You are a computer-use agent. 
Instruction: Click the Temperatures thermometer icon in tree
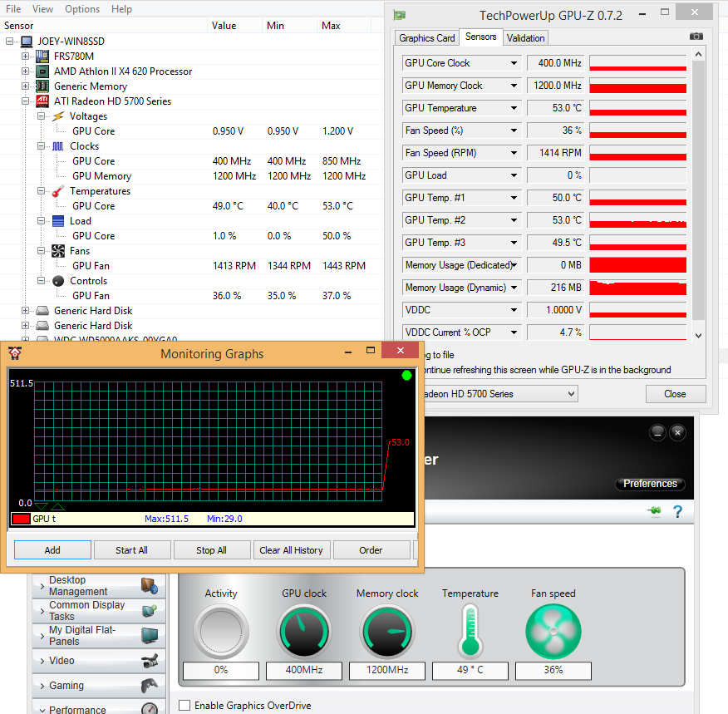click(x=58, y=191)
